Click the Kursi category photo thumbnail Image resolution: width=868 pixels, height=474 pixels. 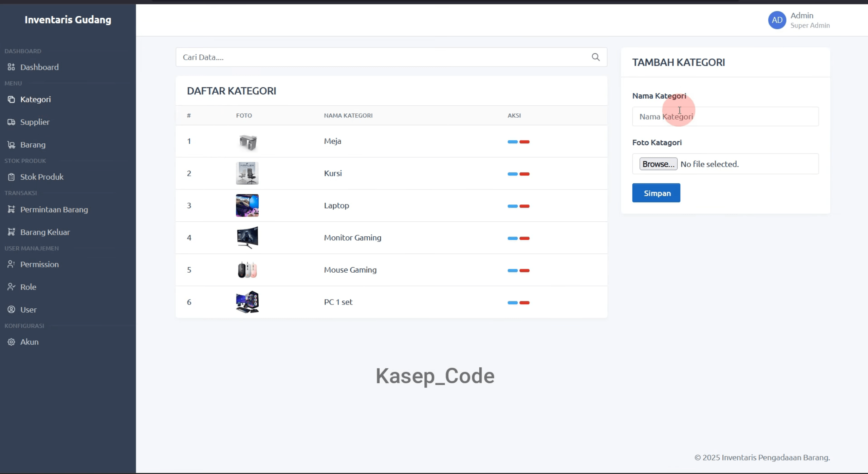click(x=247, y=173)
